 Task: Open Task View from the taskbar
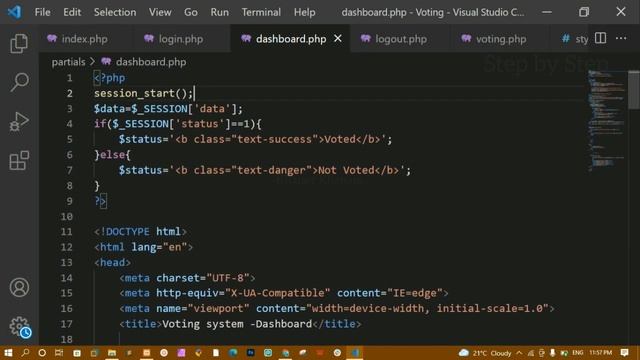point(59,353)
